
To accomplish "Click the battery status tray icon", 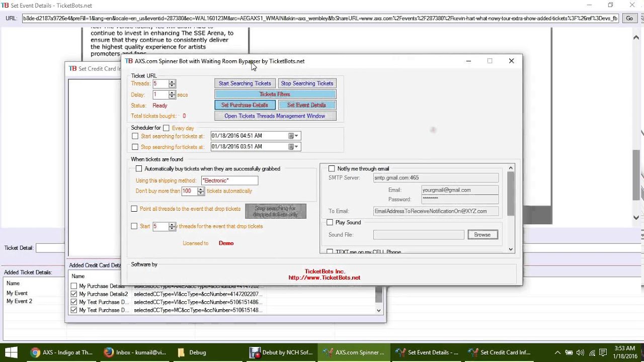I will click(569, 352).
